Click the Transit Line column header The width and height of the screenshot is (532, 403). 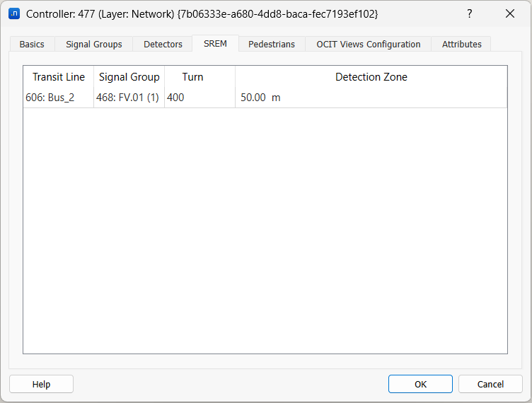coord(59,77)
